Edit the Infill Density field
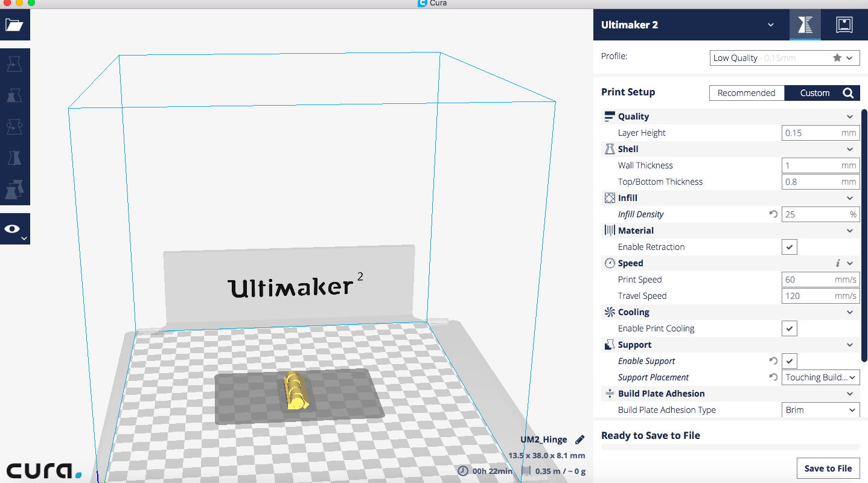This screenshot has height=483, width=868. [x=820, y=214]
